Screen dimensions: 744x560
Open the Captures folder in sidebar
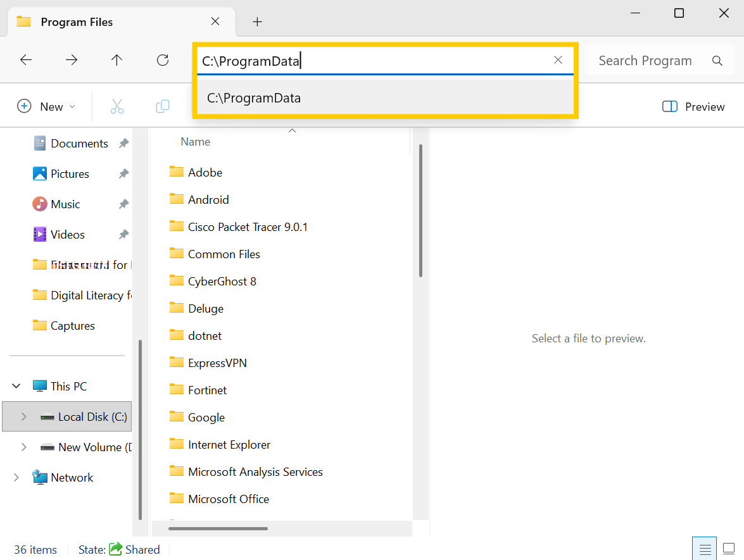(64, 325)
